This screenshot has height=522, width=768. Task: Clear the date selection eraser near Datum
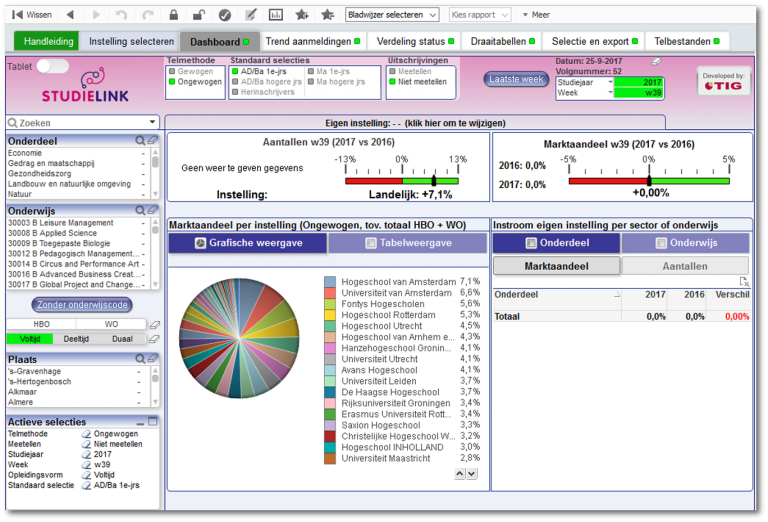[x=656, y=61]
